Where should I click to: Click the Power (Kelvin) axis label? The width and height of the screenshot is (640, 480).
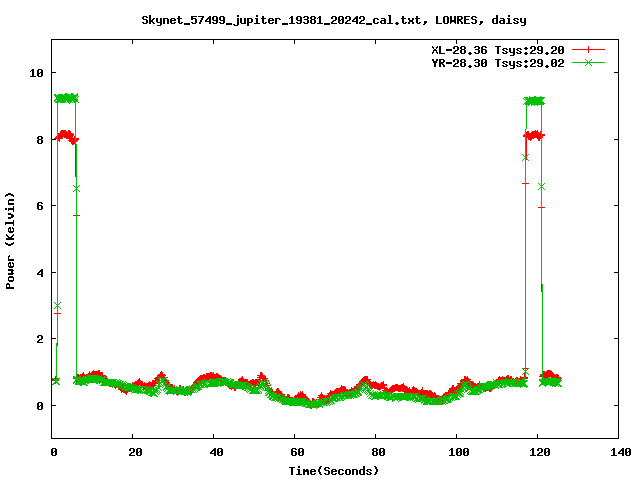[10, 241]
